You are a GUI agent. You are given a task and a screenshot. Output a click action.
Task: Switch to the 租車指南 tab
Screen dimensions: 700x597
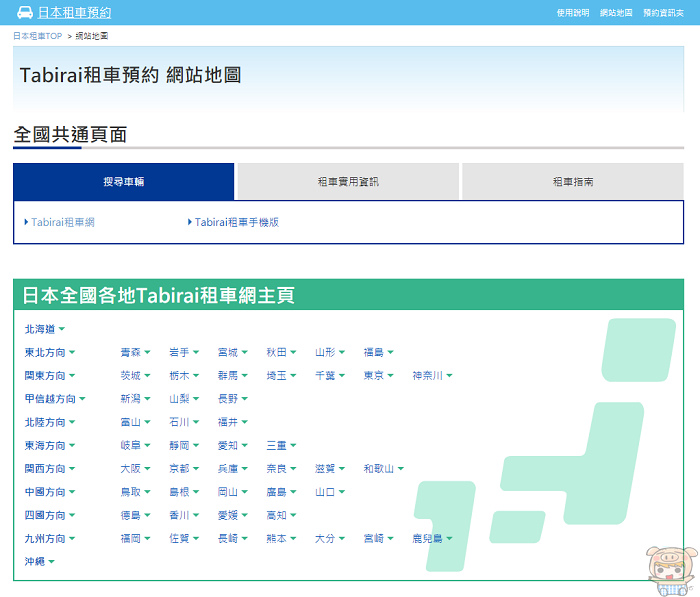573,181
